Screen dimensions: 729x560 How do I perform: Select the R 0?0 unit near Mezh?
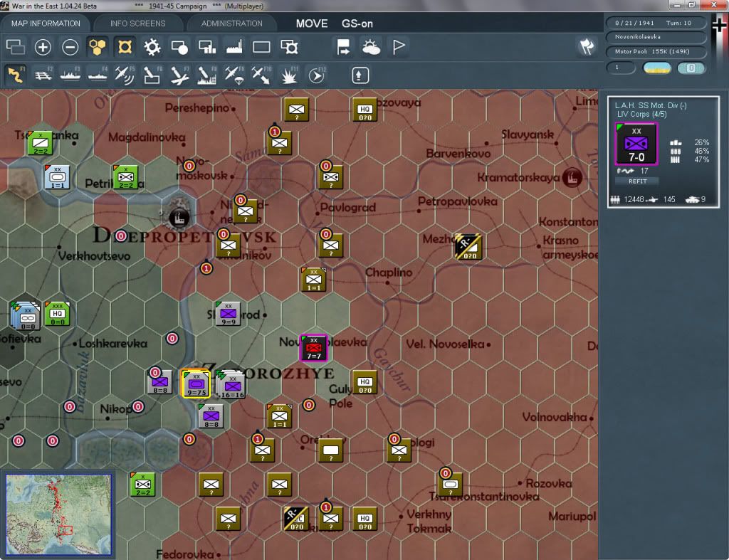pos(468,246)
